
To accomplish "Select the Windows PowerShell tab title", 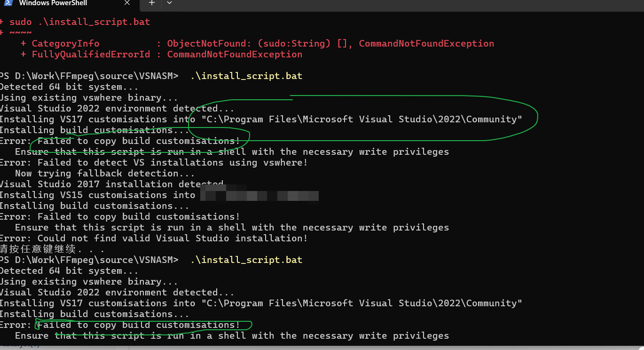I will coord(53,3).
